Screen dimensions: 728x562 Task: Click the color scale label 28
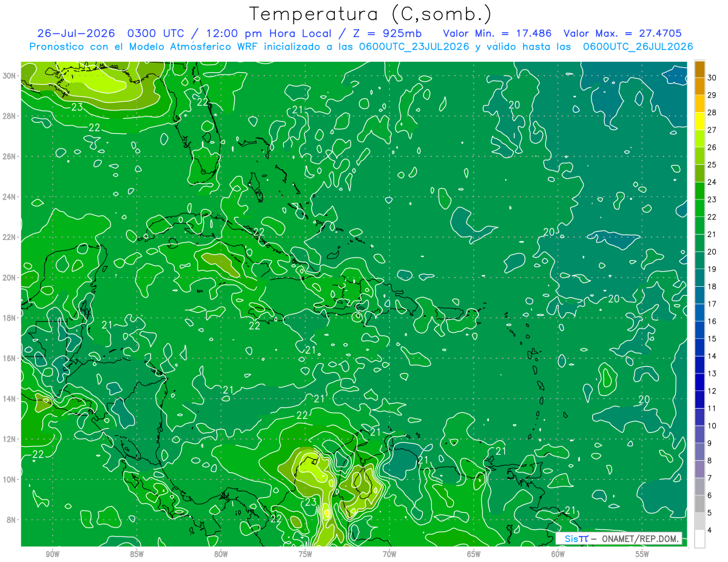pyautogui.click(x=712, y=112)
